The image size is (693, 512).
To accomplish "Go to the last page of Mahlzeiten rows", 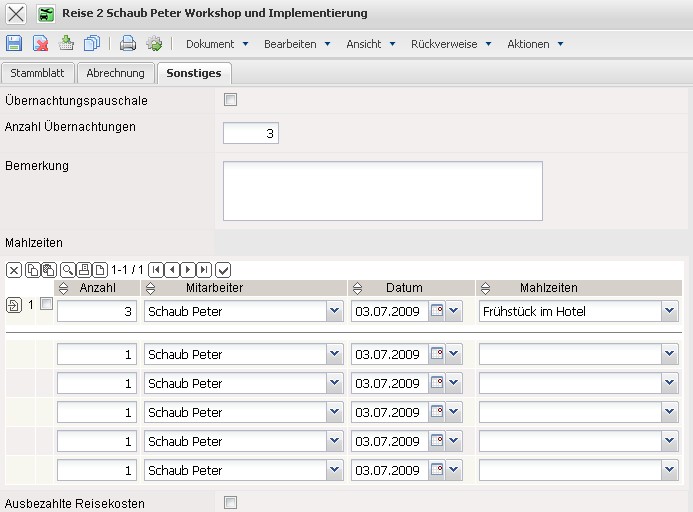I will pos(204,270).
